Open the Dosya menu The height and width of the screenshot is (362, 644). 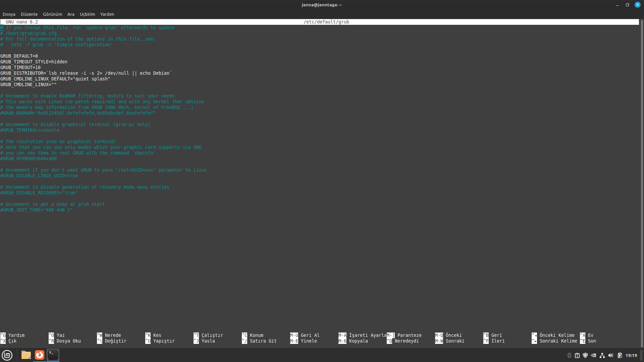coord(9,14)
